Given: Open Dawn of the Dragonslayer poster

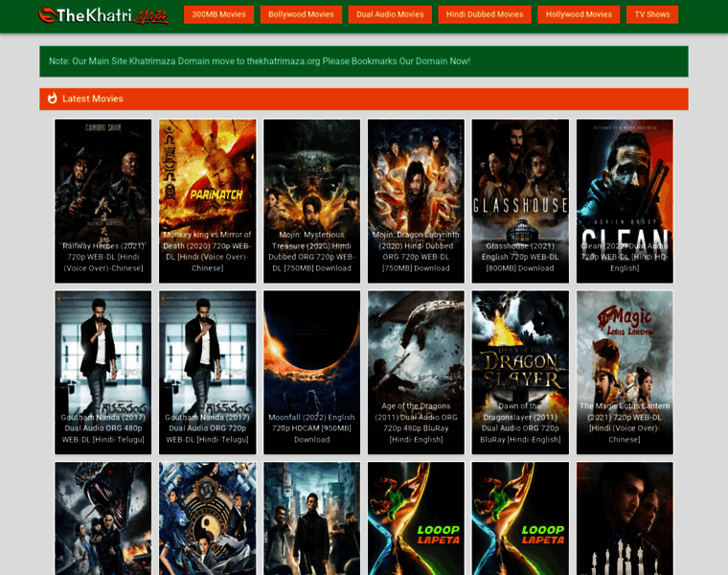Looking at the screenshot, I should pos(520,373).
